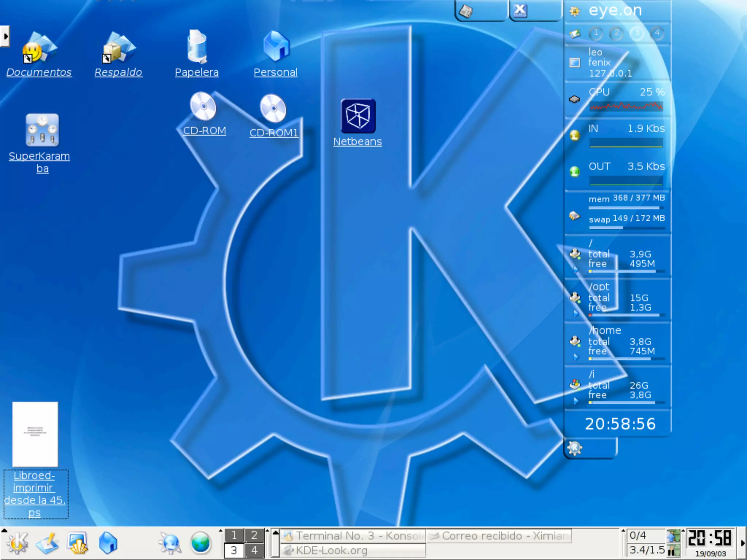Open the Libroed-imprimir .ps file thumbnail
Viewport: 747px width, 560px height.
coord(35,434)
